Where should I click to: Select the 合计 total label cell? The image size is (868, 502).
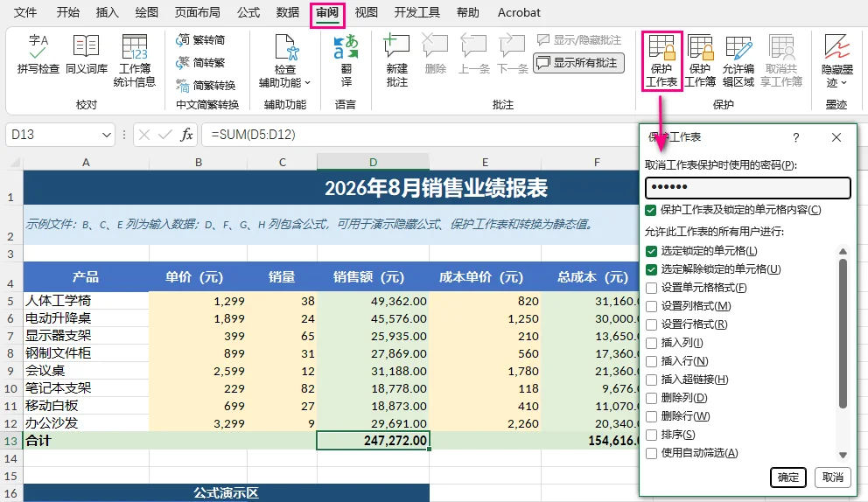coord(86,441)
